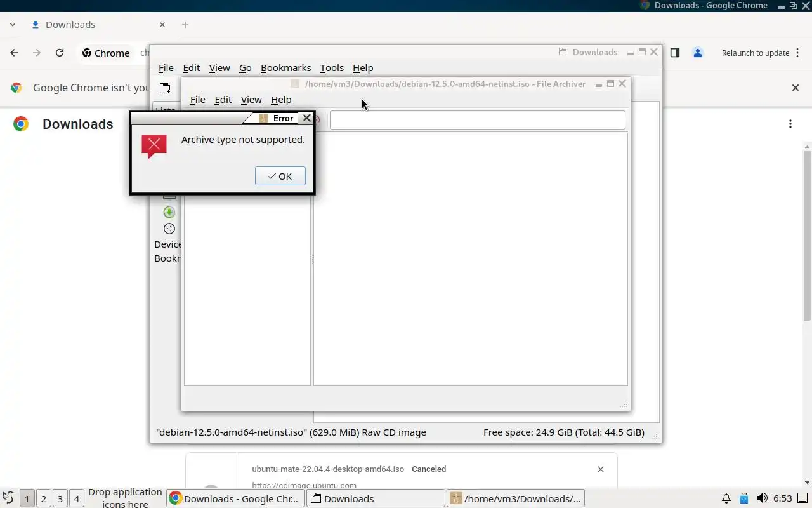Open notifications bell in system tray
This screenshot has width=812, height=508.
(x=726, y=498)
